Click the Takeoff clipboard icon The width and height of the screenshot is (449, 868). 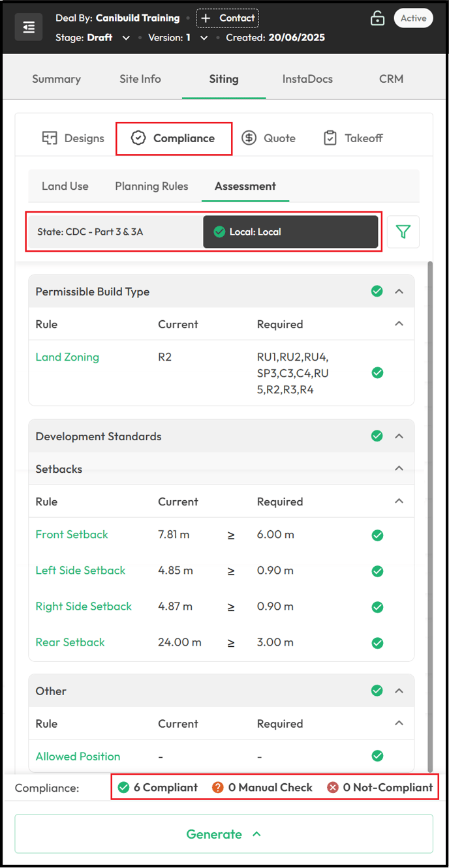330,138
